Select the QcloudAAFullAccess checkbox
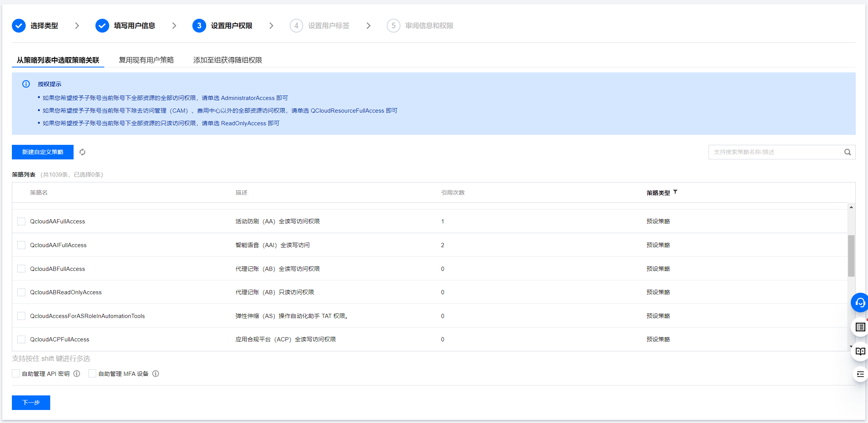 pyautogui.click(x=21, y=221)
